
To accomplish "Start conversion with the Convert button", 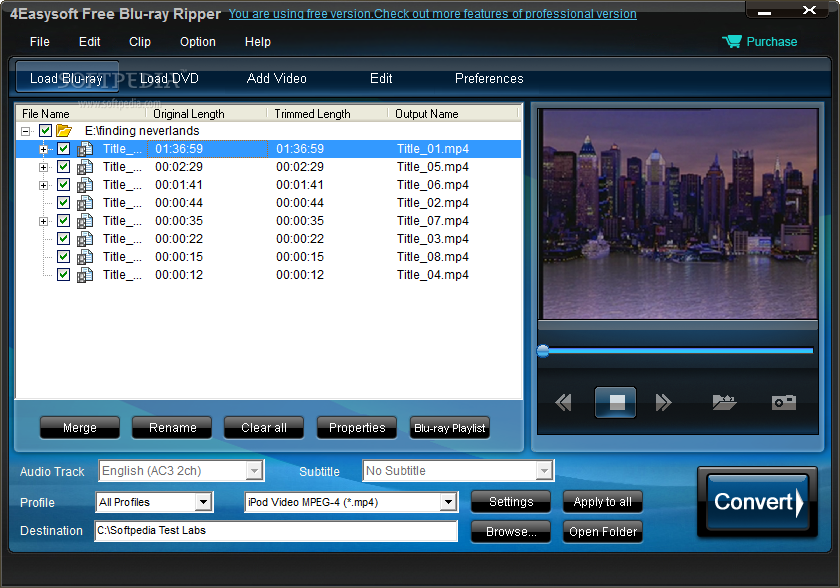I will (x=757, y=502).
